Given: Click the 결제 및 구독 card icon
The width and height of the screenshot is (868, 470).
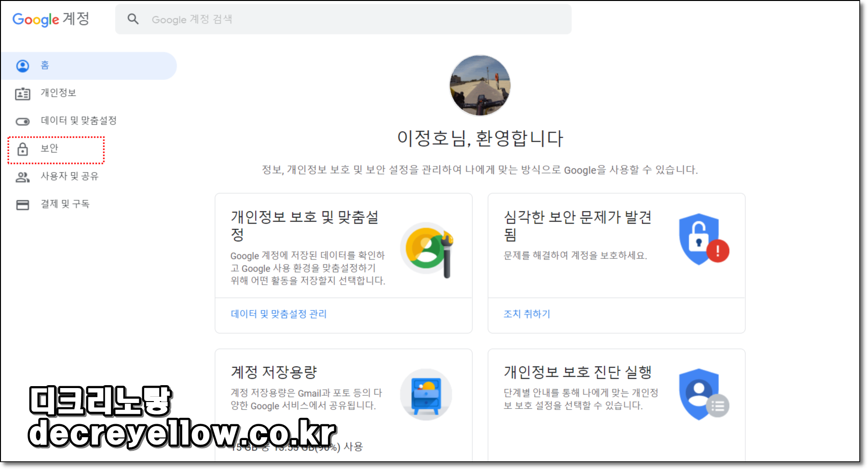Looking at the screenshot, I should 23,205.
